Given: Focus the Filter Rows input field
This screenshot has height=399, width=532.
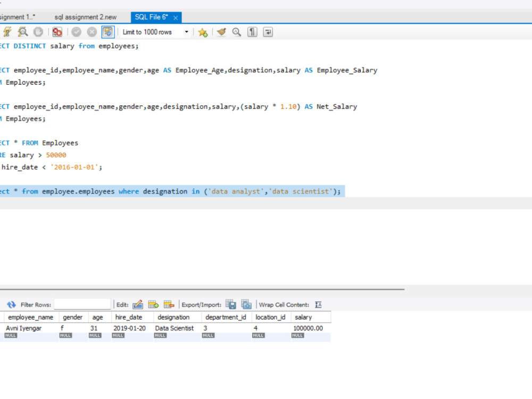Looking at the screenshot, I should coord(82,304).
